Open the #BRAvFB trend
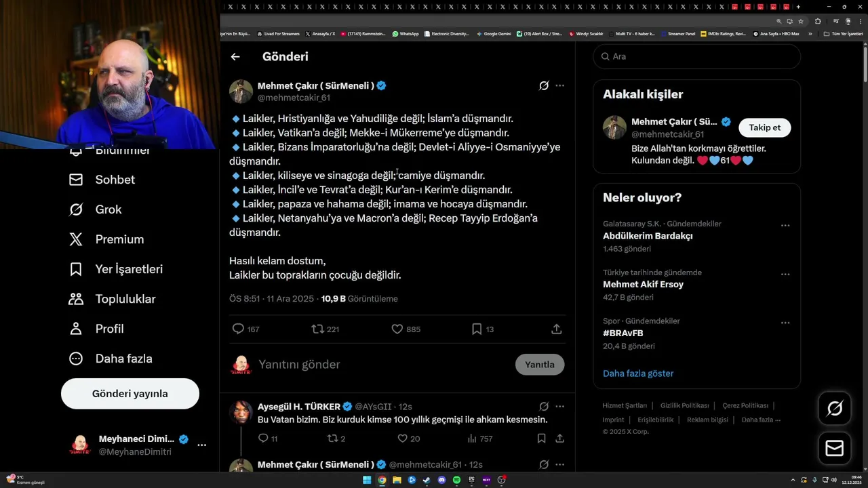This screenshot has width=868, height=488. click(623, 333)
